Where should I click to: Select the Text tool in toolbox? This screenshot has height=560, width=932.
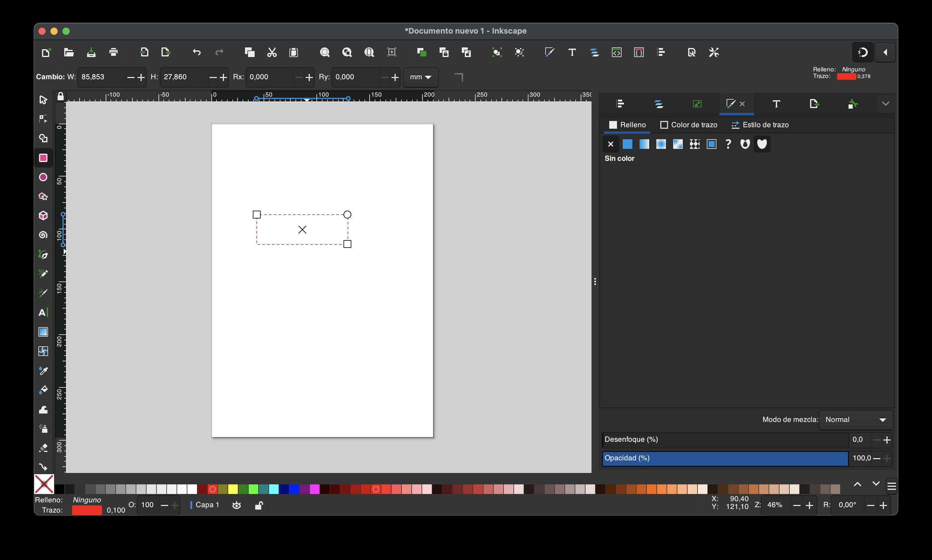(43, 312)
